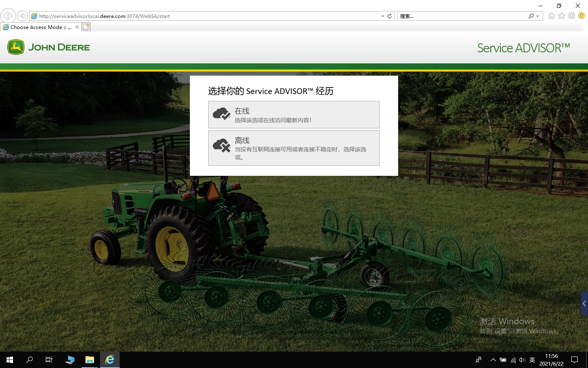The height and width of the screenshot is (368, 588).
Task: Open the Windows Start menu
Action: pos(10,360)
